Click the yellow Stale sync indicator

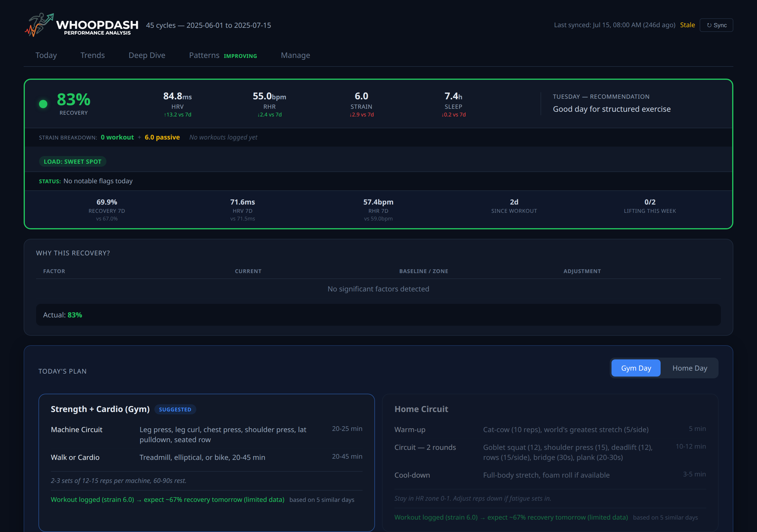coord(688,25)
